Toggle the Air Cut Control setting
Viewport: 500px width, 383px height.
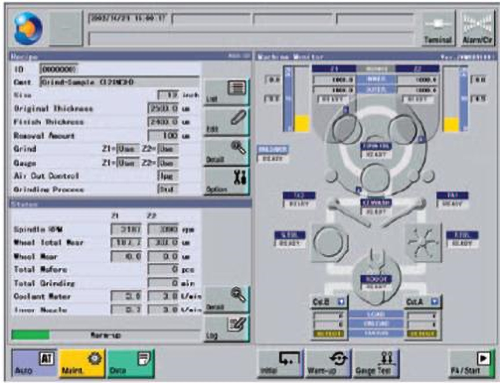point(168,176)
